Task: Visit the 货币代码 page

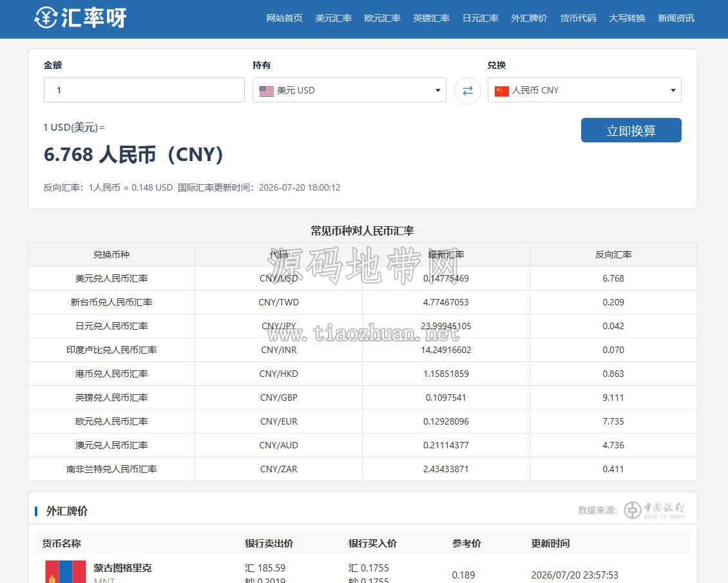Action: [578, 18]
